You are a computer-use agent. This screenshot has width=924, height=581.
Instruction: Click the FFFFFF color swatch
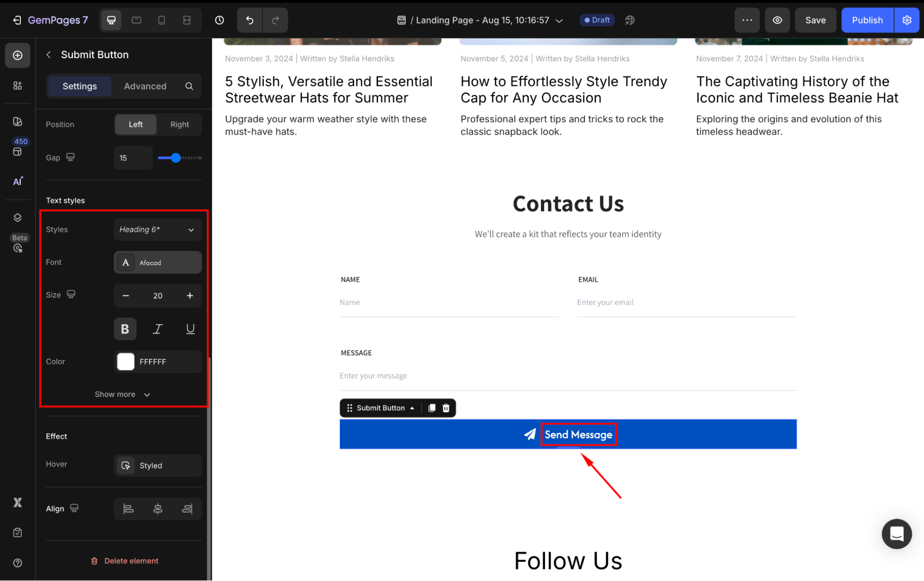[x=126, y=361]
